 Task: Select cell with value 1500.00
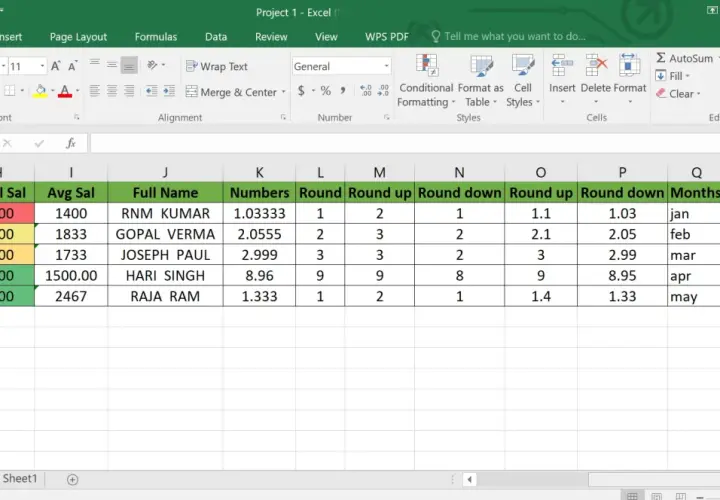pyautogui.click(x=71, y=275)
